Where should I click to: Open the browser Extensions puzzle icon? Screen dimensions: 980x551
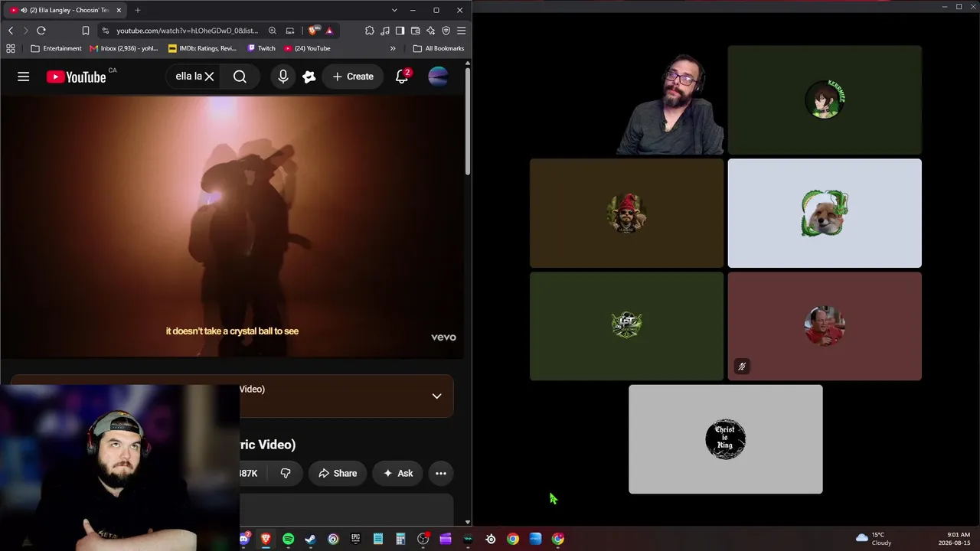tap(370, 31)
